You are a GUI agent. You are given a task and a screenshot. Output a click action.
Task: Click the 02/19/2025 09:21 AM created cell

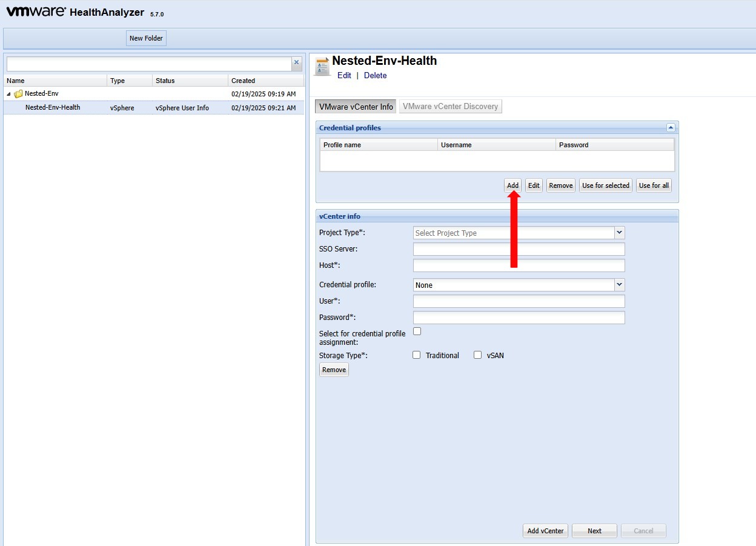(264, 108)
